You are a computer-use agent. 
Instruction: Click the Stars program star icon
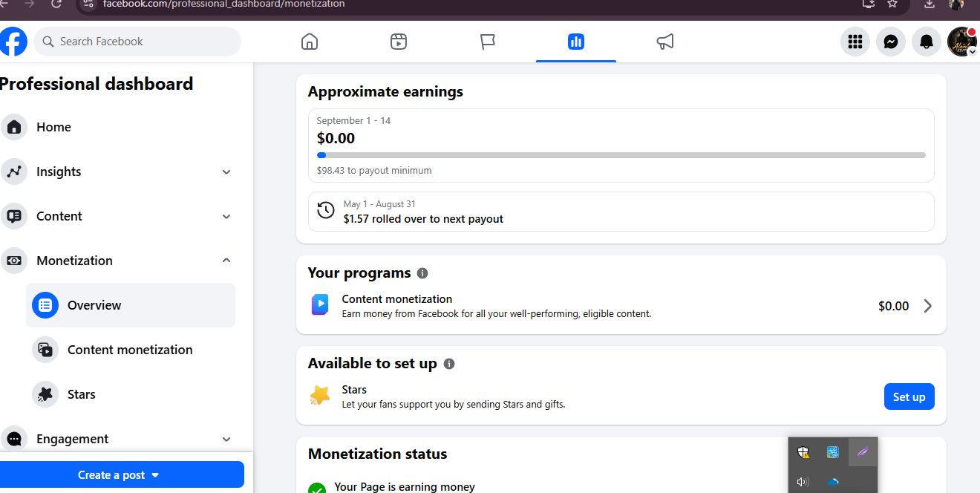click(320, 396)
